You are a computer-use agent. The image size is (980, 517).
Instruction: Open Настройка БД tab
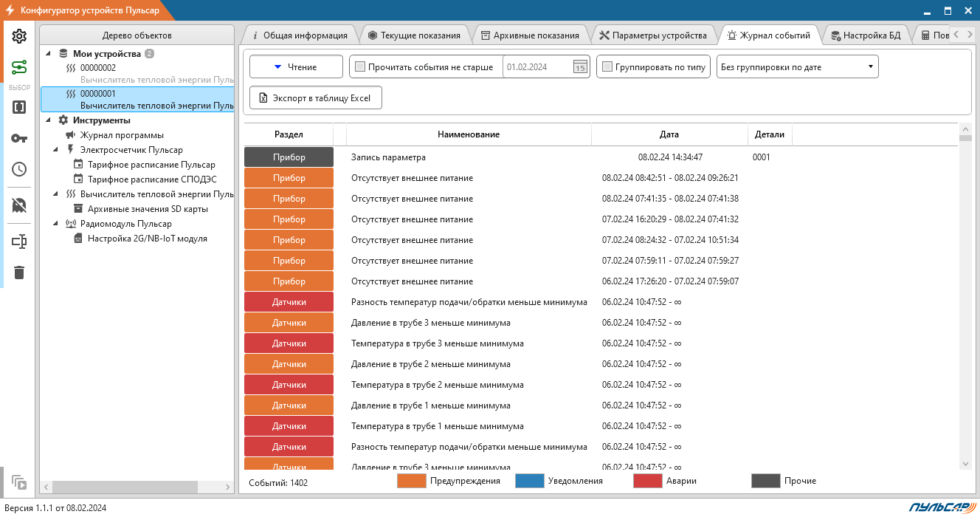[865, 35]
